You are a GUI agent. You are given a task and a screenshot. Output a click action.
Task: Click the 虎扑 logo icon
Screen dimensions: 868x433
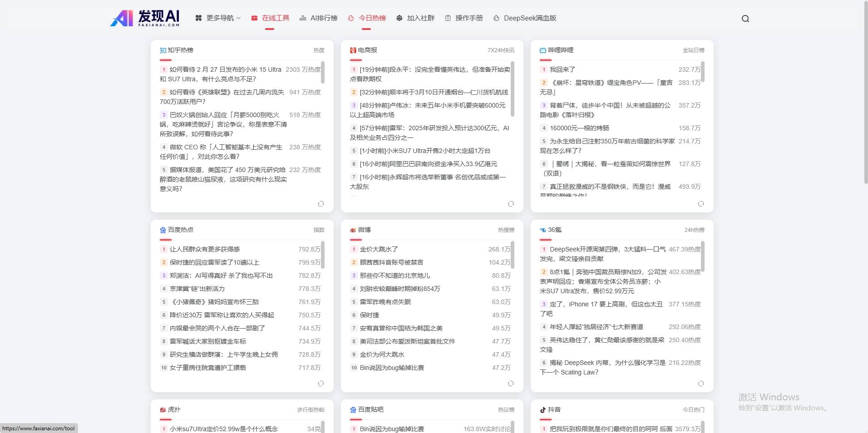coord(163,410)
